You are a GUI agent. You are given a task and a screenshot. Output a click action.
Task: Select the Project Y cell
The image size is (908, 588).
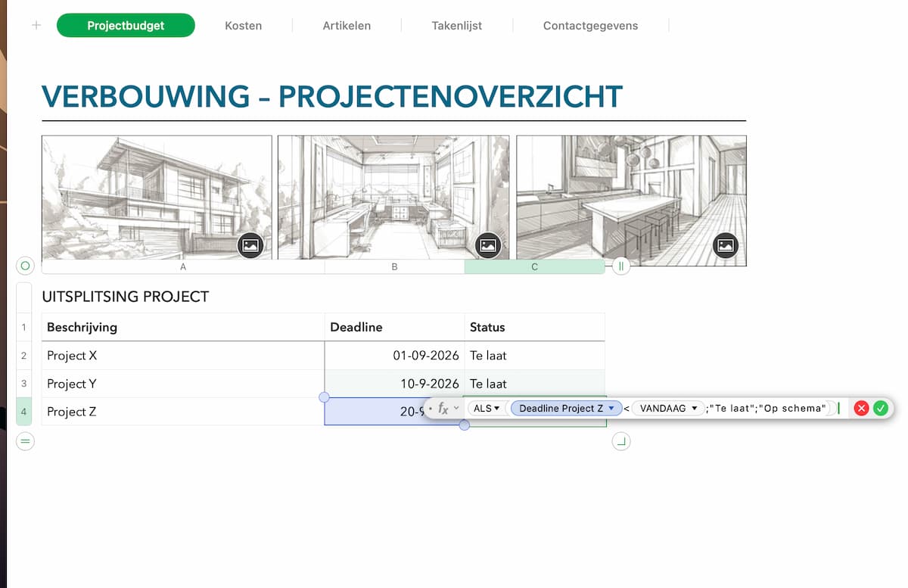click(183, 384)
